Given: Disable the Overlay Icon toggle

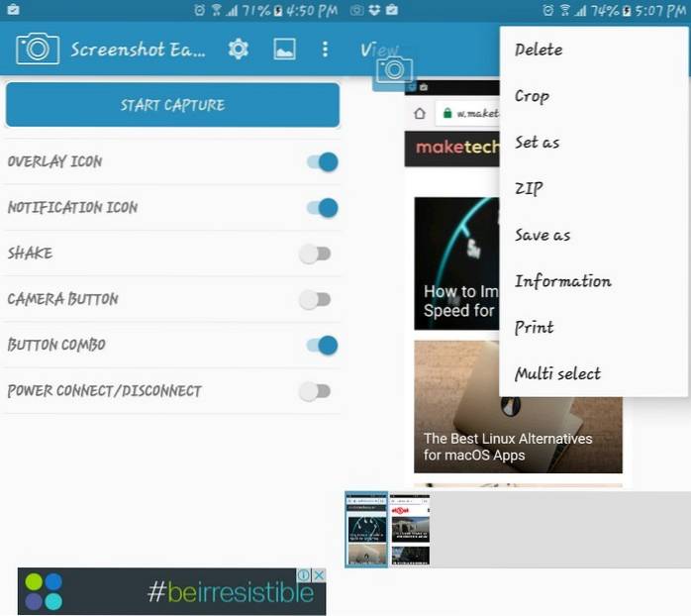Looking at the screenshot, I should 322,161.
